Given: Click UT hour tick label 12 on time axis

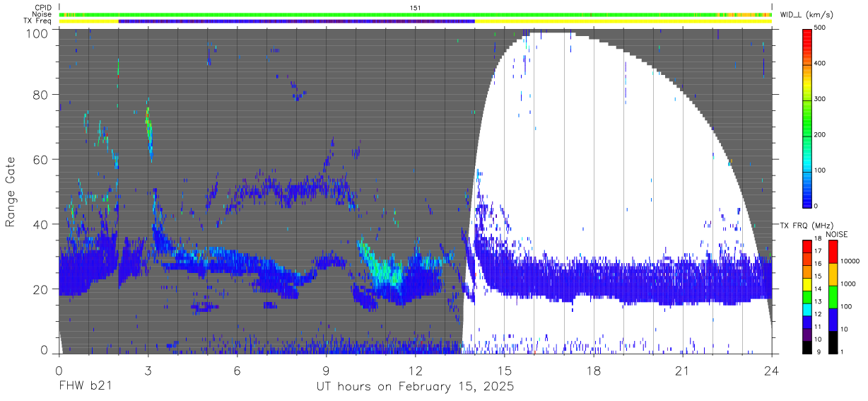Looking at the screenshot, I should (415, 371).
